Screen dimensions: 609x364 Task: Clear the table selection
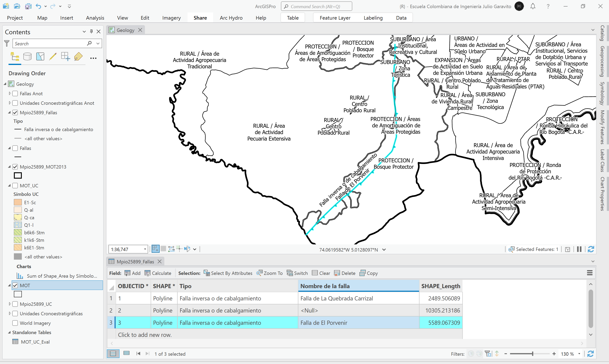point(321,273)
